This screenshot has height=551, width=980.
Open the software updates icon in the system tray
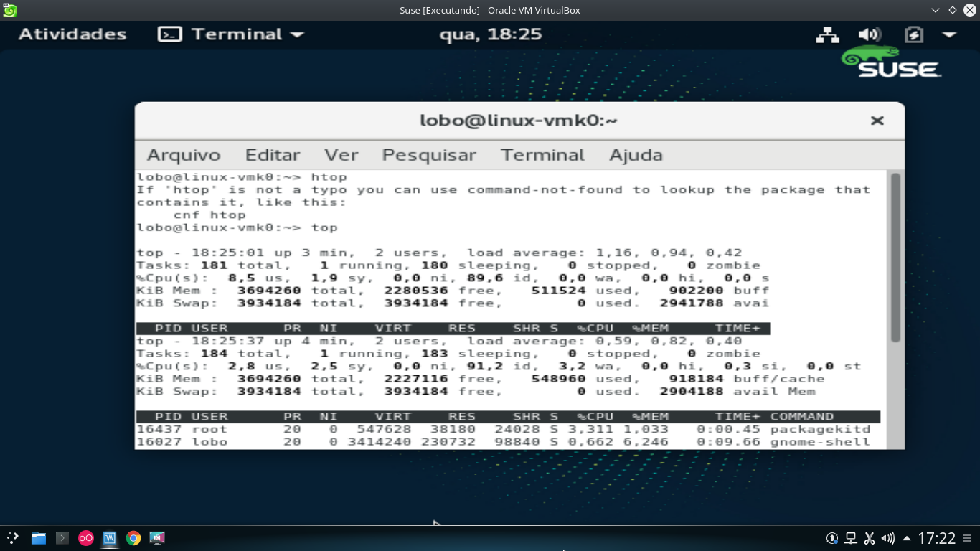click(x=832, y=538)
